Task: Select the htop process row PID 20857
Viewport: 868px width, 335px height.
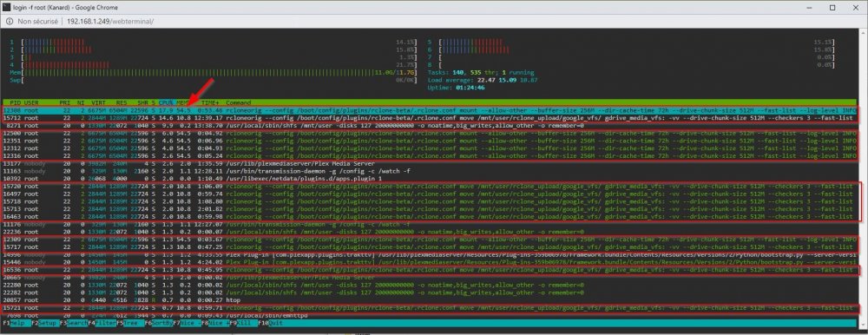Action: click(430, 299)
